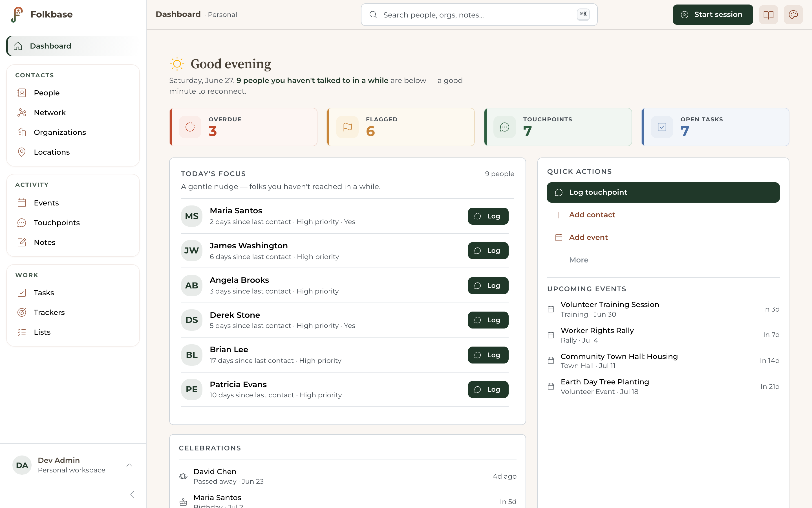Click the Notes pencil icon
This screenshot has height=508, width=812.
[22, 242]
